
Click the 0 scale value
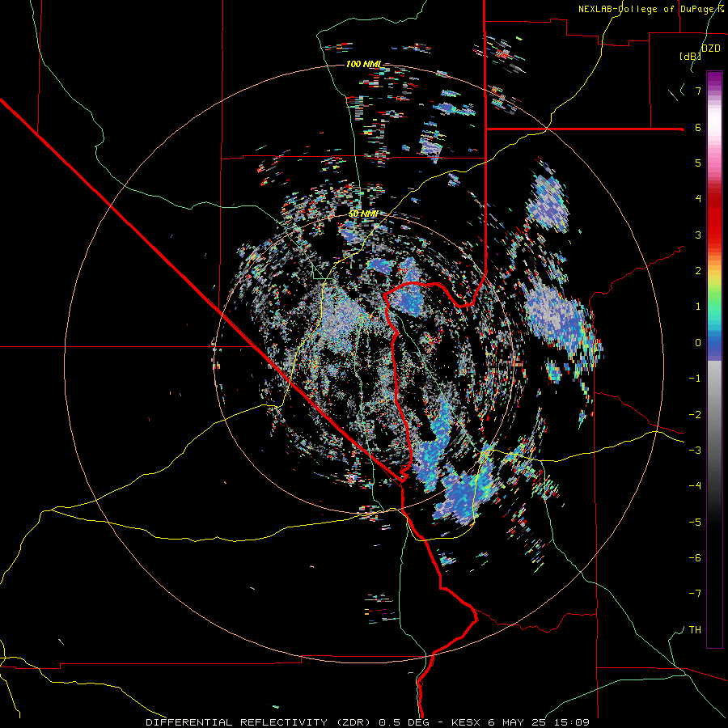tap(698, 343)
